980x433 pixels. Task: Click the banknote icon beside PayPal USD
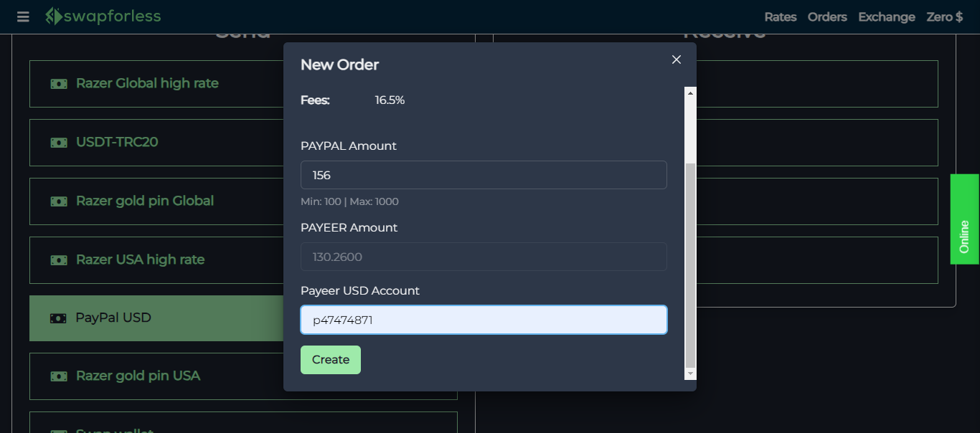pyautogui.click(x=58, y=318)
